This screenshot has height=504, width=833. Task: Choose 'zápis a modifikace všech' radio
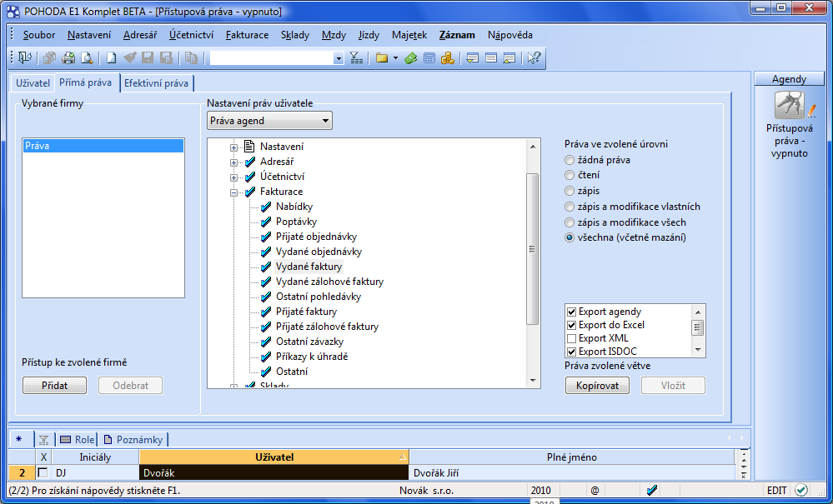point(570,222)
